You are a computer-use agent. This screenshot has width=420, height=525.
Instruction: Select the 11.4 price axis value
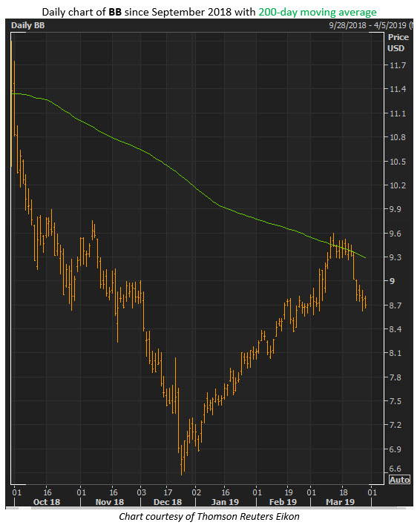pos(398,89)
